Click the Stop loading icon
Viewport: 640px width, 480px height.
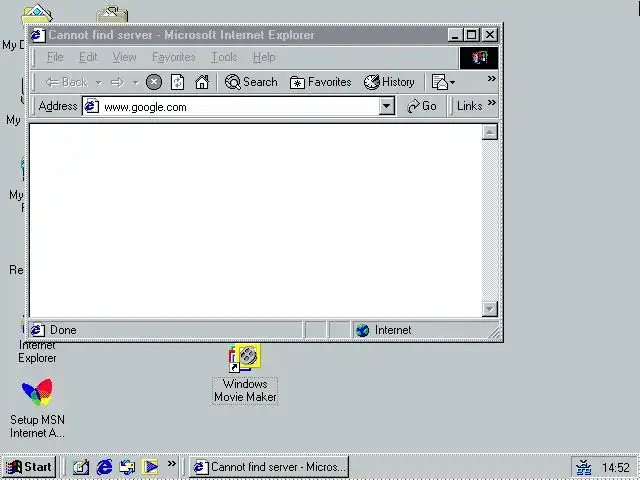point(154,82)
